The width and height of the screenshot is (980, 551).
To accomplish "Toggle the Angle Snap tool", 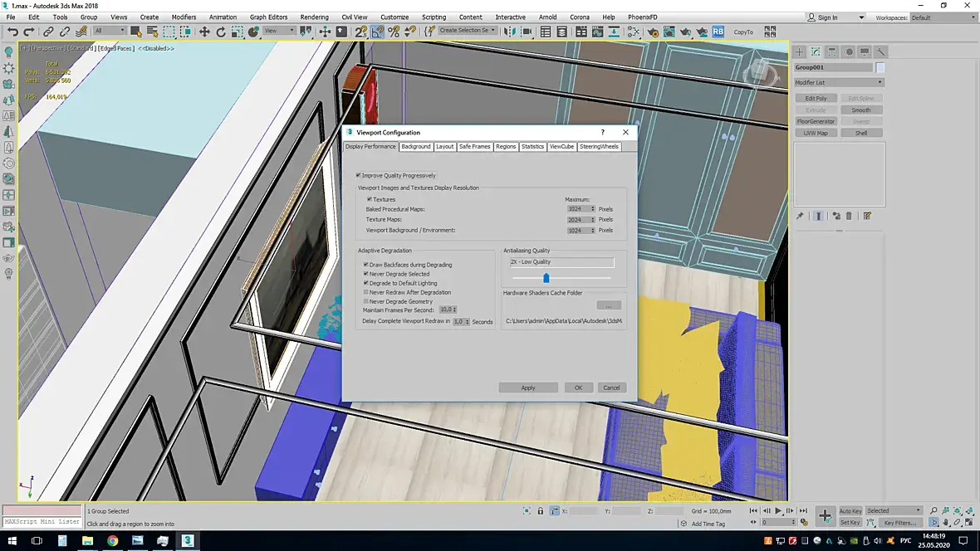I will point(378,32).
